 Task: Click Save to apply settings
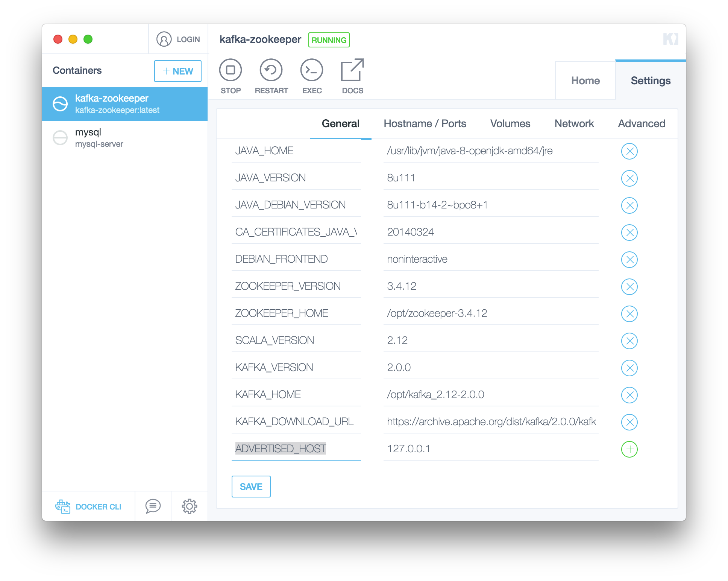[251, 486]
